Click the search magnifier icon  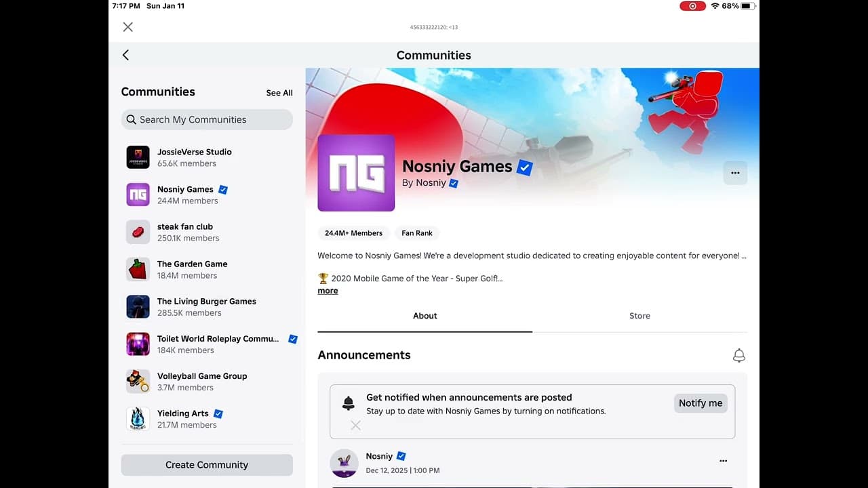tap(132, 119)
